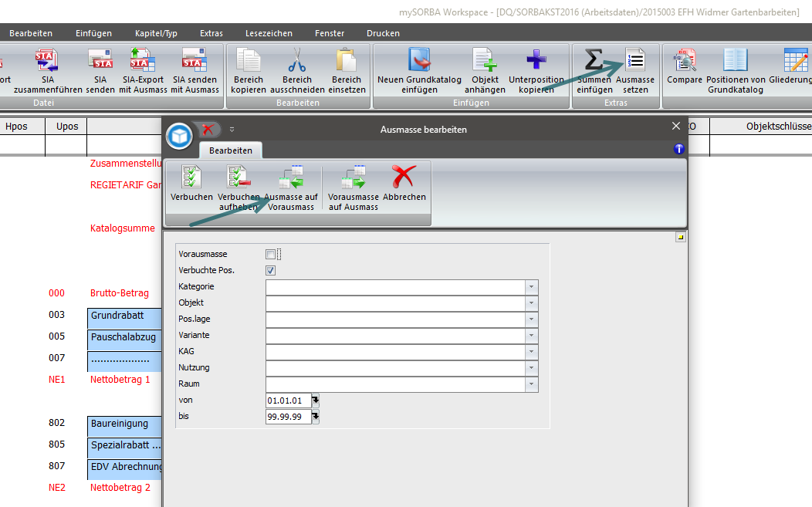Enable the Vorausmasse checkbox

270,254
